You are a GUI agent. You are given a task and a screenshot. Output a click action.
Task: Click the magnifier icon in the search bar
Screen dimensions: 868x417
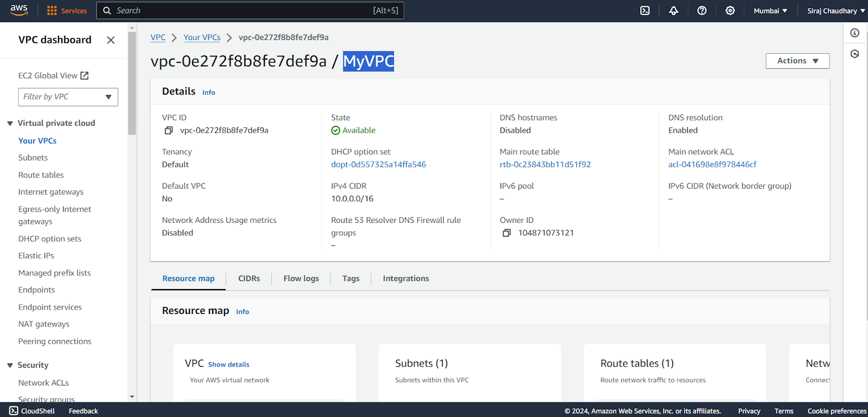pyautogui.click(x=107, y=11)
